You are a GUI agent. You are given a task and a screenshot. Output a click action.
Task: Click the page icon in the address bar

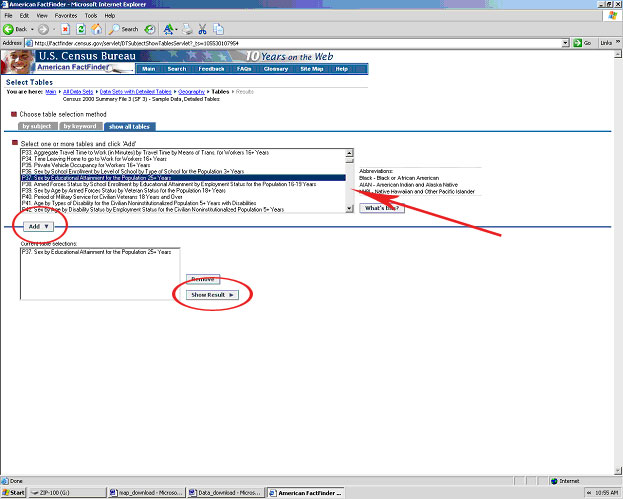tap(29, 43)
